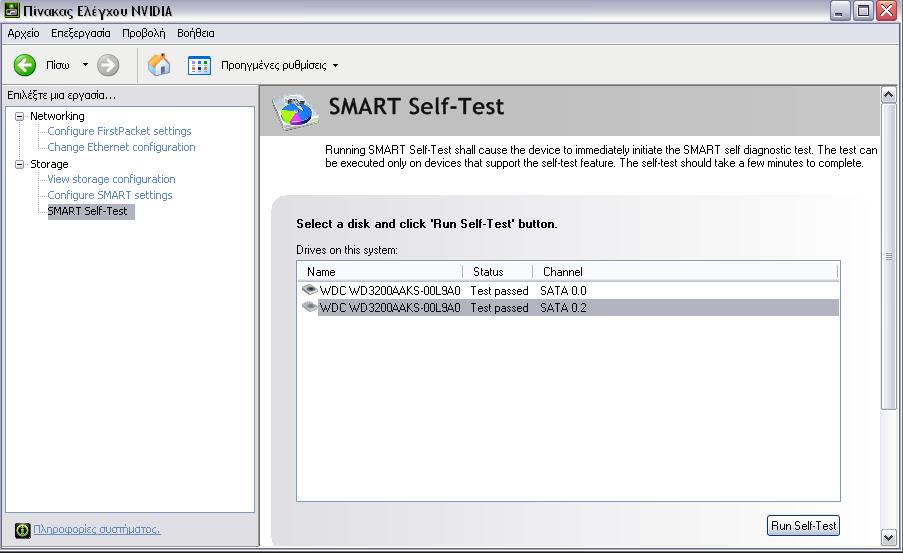Open Configure SMART settings
The height and width of the screenshot is (553, 903).
[110, 195]
